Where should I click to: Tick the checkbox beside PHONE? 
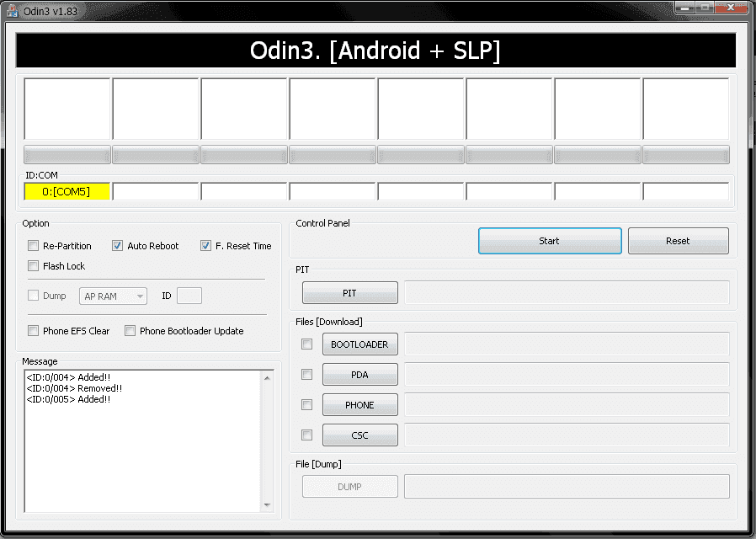pos(306,405)
